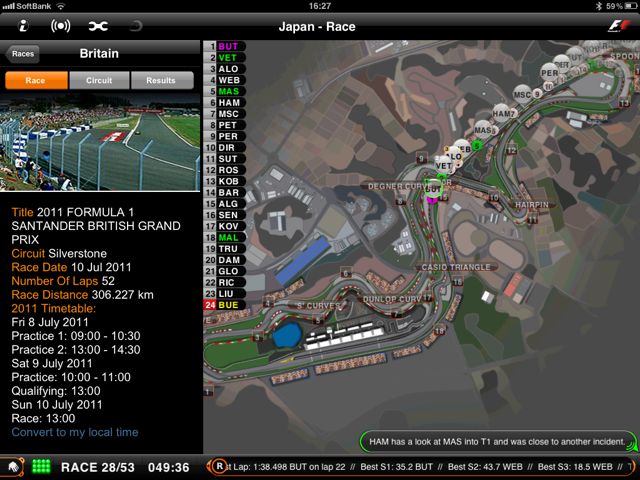640x480 pixels.
Task: Tap the flag icon in bottom bar
Action: (14, 467)
